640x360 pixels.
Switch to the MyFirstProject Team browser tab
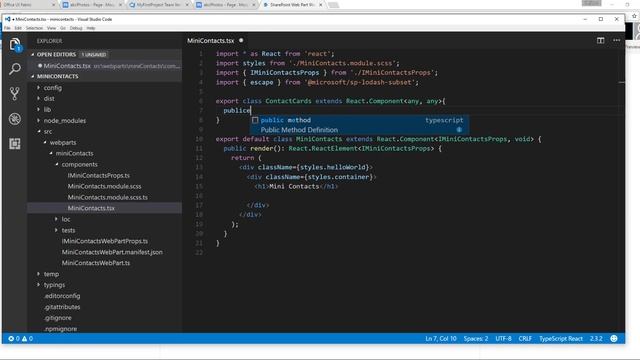click(x=159, y=4)
